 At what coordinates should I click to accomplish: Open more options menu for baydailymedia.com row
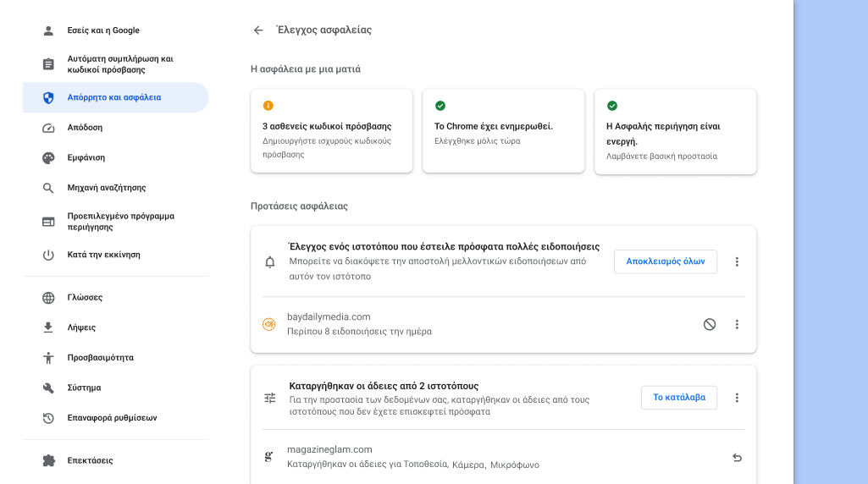click(737, 324)
